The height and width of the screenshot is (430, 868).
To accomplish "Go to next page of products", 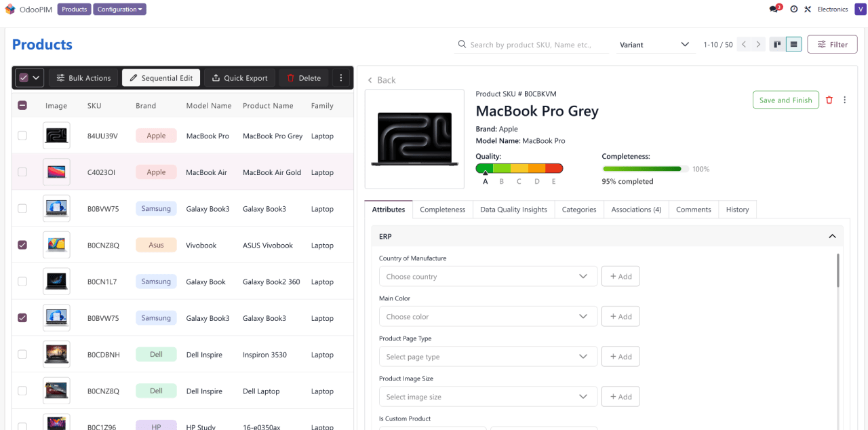I will click(x=759, y=45).
